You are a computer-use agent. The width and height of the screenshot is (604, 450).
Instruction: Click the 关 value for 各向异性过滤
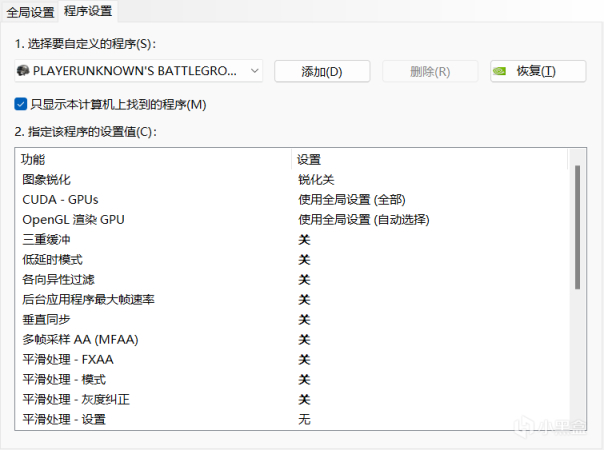[304, 280]
